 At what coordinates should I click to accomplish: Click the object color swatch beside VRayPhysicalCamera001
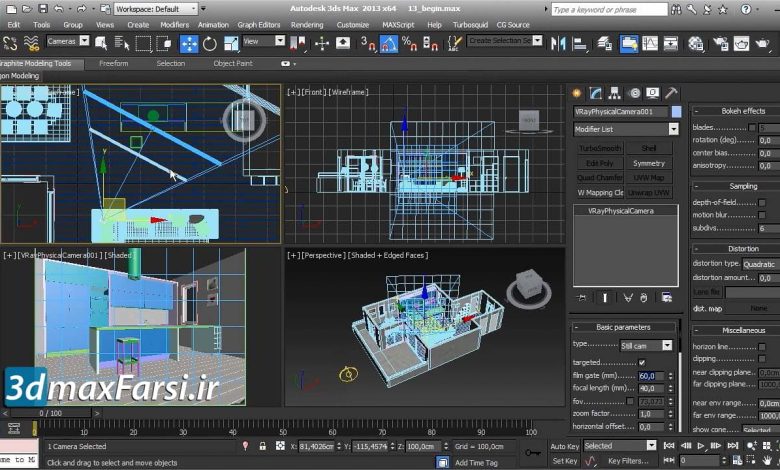click(676, 112)
